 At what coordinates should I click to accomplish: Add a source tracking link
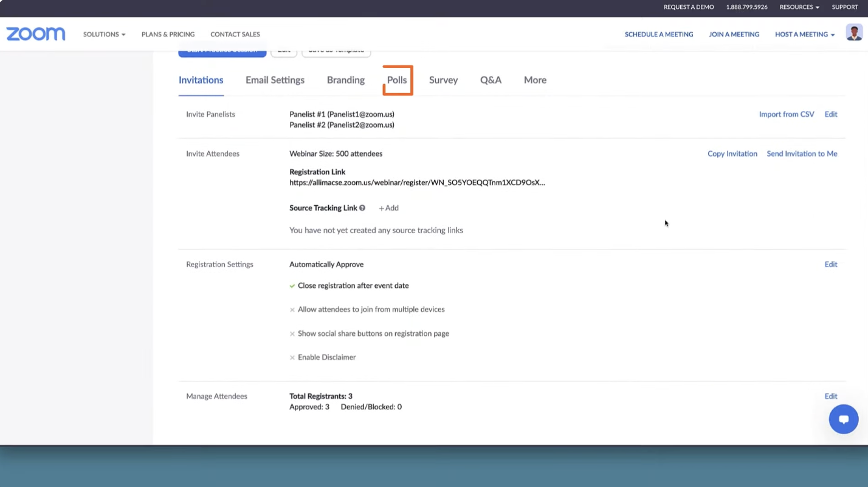click(x=389, y=208)
